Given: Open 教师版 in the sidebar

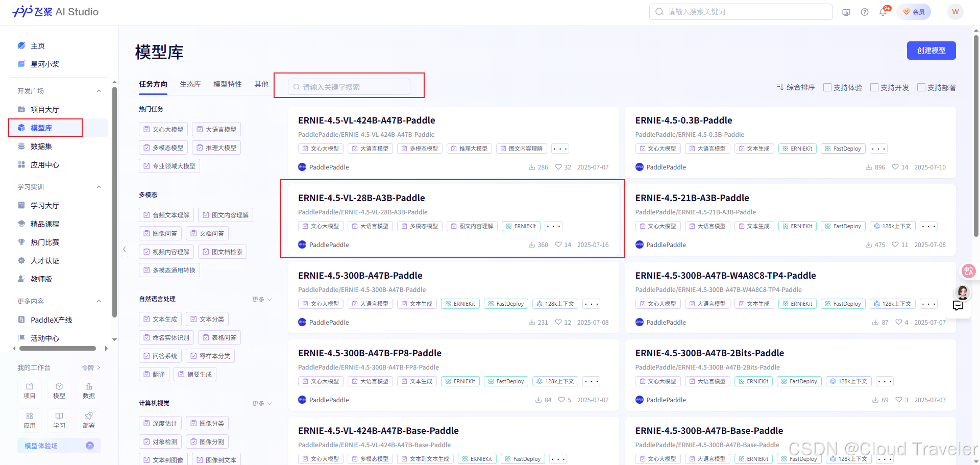Looking at the screenshot, I should coord(41,279).
